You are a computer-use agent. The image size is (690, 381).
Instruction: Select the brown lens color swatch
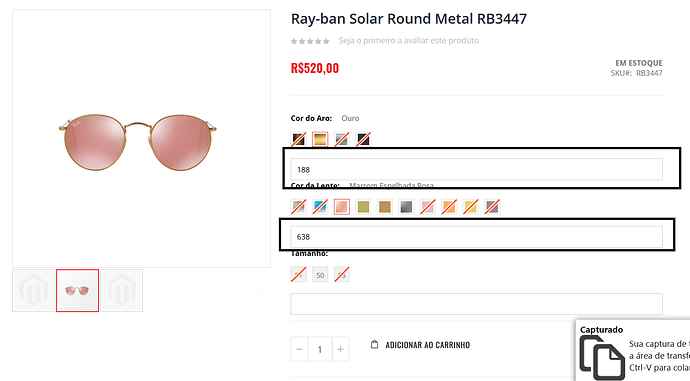[385, 207]
